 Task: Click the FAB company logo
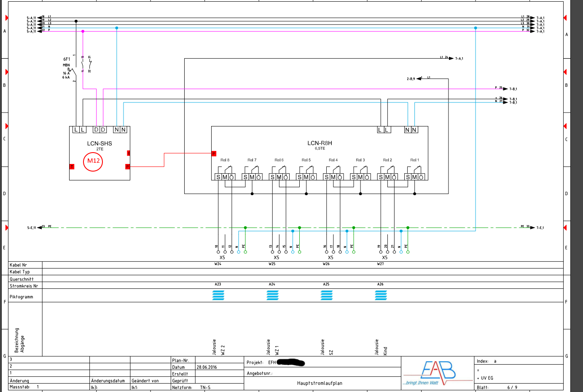coord(438,373)
